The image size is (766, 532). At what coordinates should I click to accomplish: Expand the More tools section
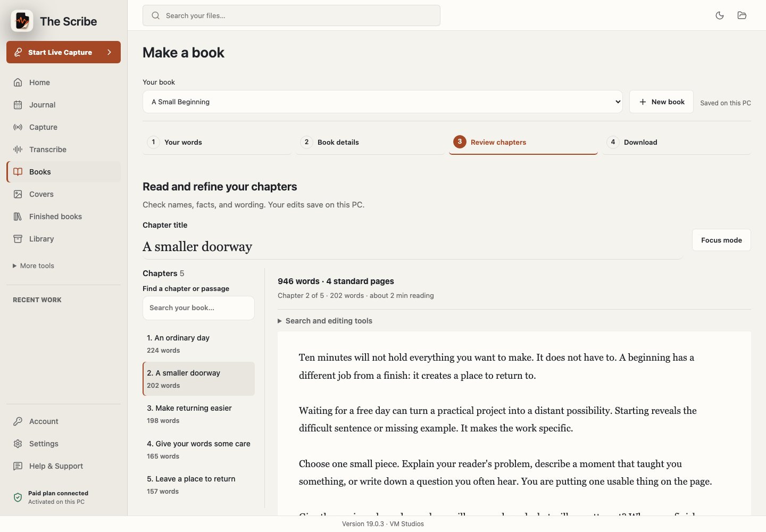[34, 266]
